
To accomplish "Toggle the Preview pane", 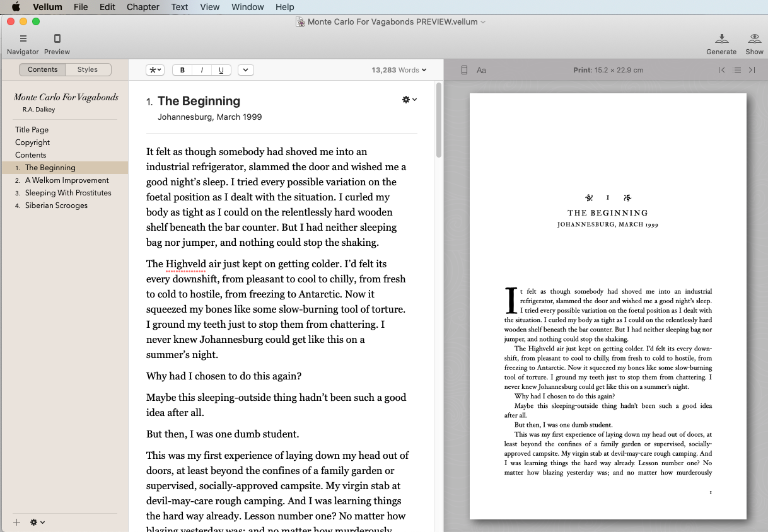I will pos(57,43).
